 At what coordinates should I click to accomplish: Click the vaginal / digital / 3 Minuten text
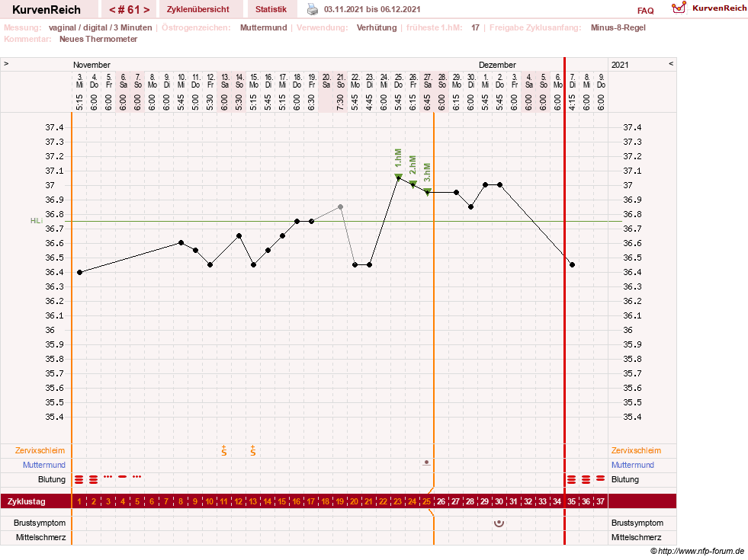(x=100, y=27)
